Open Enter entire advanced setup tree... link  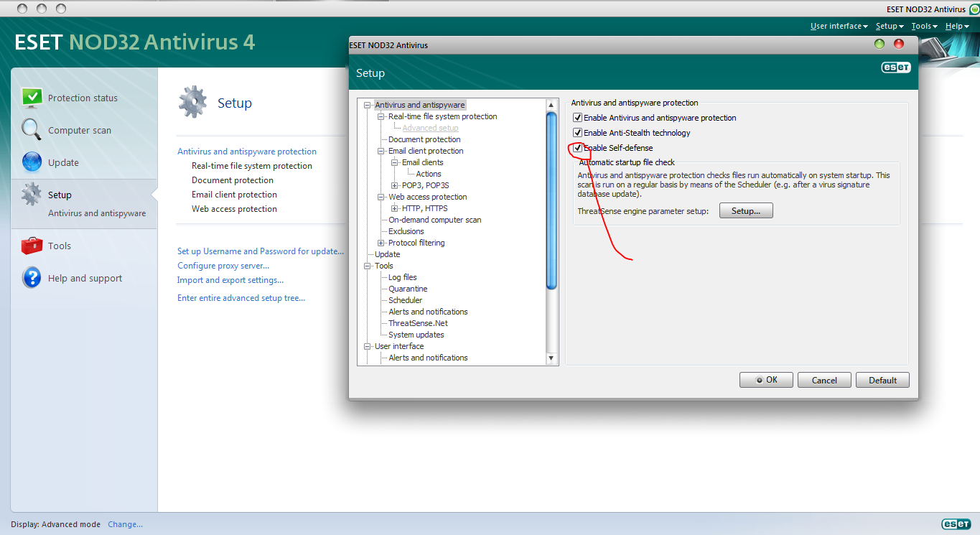[x=241, y=298]
